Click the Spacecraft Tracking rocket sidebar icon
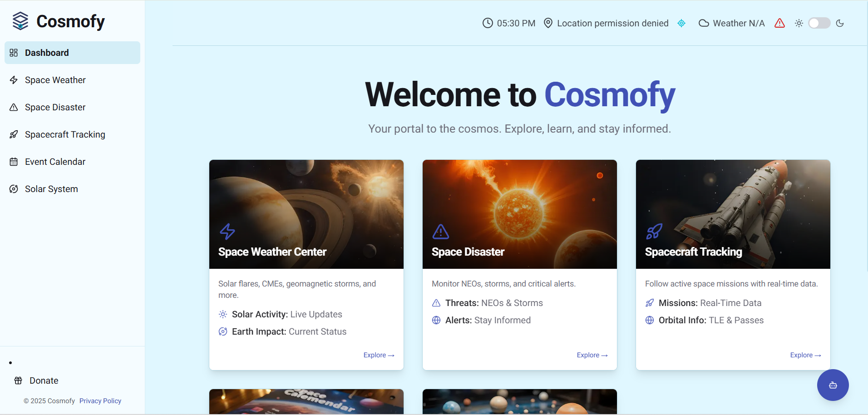868x415 pixels. 14,134
